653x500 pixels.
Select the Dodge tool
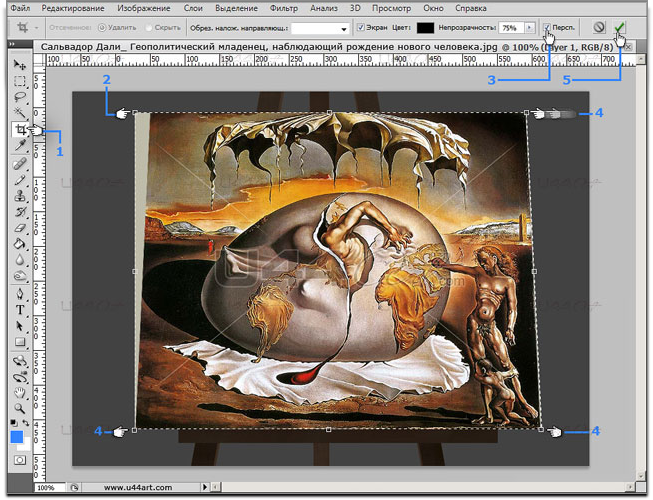click(x=20, y=276)
